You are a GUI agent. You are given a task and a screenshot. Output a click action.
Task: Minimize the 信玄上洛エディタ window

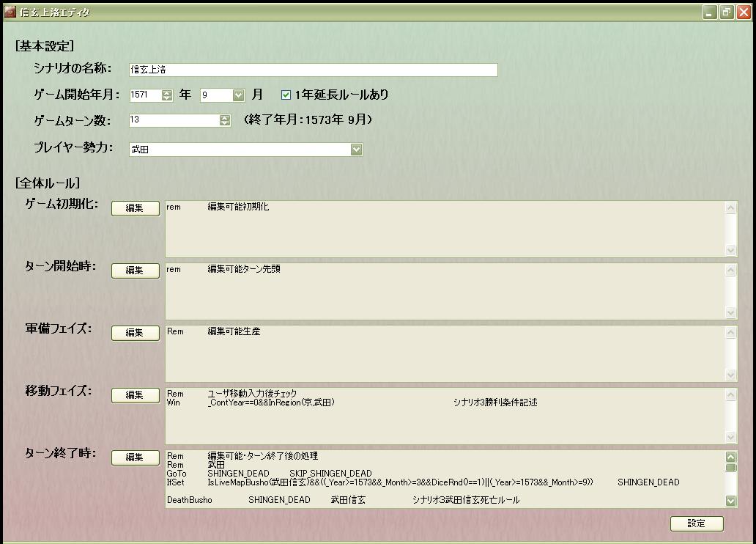[710, 12]
